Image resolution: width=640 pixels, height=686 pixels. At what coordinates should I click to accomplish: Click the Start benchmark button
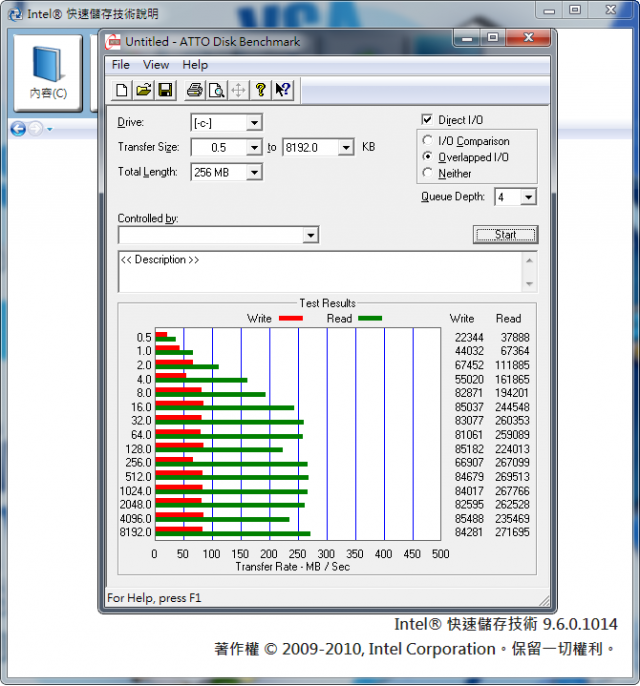coord(505,235)
